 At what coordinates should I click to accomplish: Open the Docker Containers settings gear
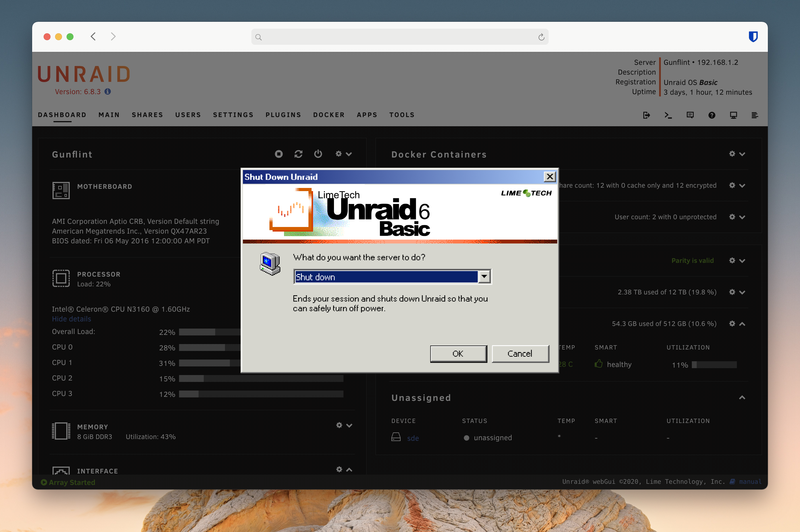coord(732,154)
